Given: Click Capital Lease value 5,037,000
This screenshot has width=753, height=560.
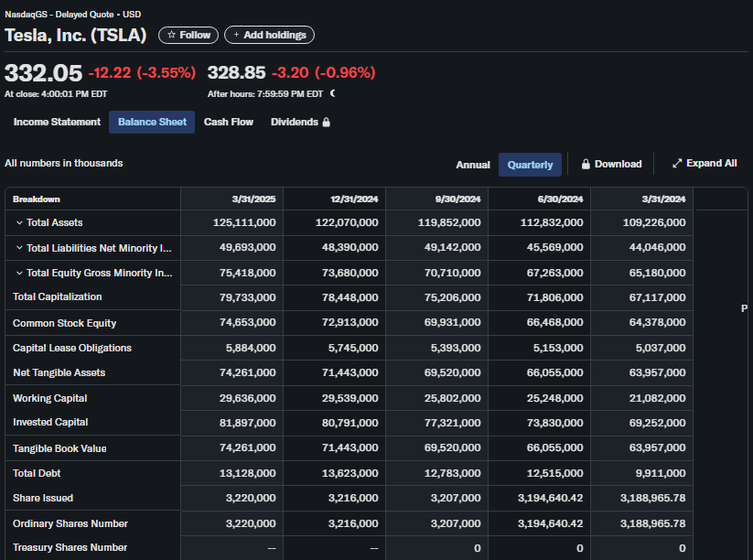Looking at the screenshot, I should point(661,348).
